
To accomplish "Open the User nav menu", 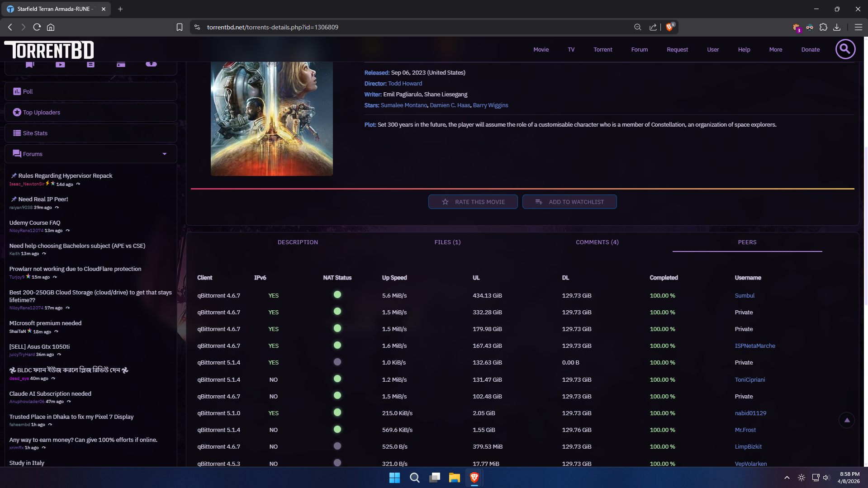I will tap(713, 50).
